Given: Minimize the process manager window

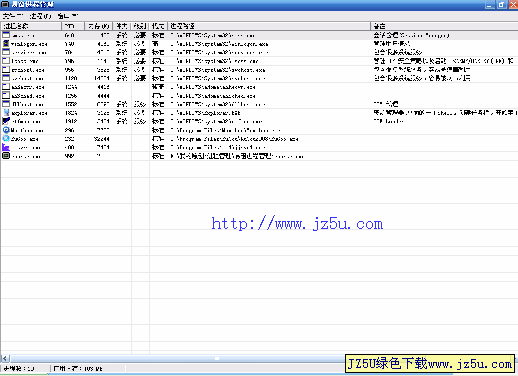Looking at the screenshot, I should point(489,5).
